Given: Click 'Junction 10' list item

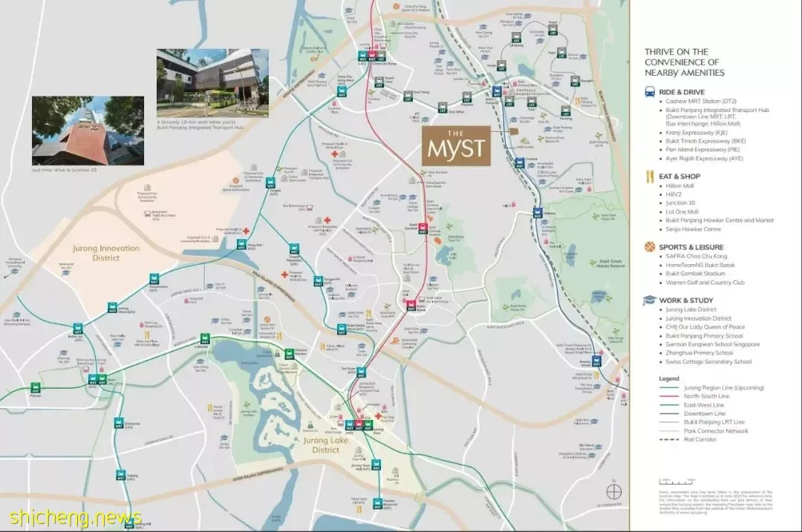Looking at the screenshot, I should click(680, 203).
